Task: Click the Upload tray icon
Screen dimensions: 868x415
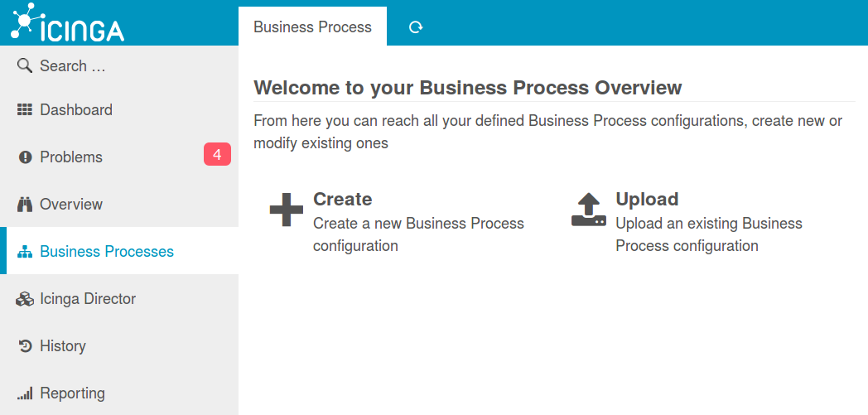Action: pos(589,210)
